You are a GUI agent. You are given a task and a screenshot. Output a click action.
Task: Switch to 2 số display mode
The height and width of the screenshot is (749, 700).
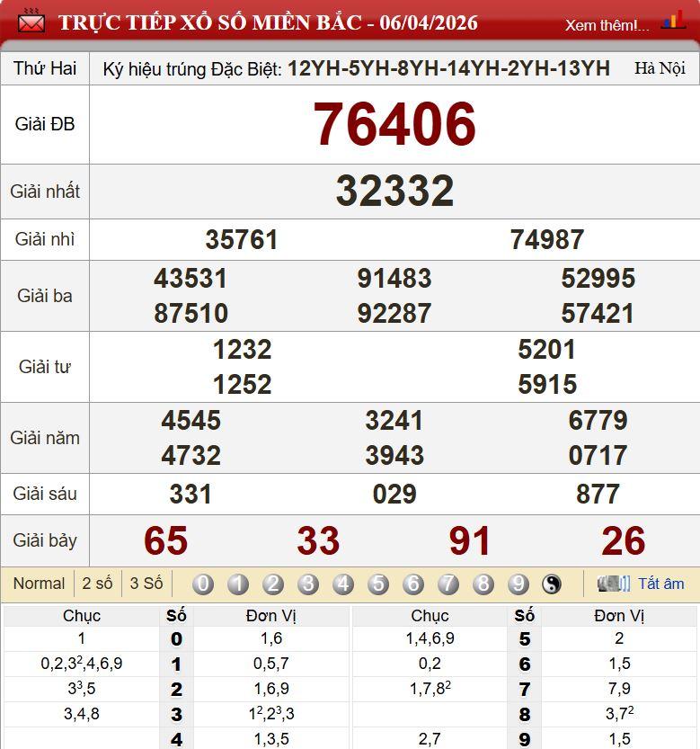[x=97, y=584]
